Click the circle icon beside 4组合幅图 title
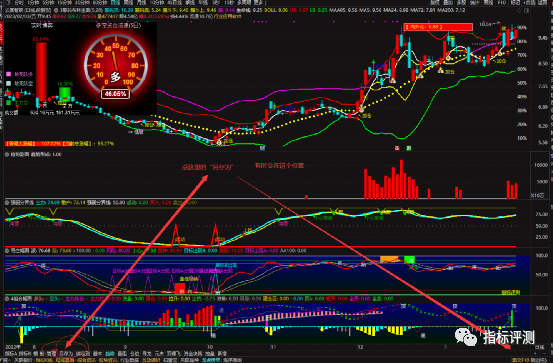 [7, 299]
